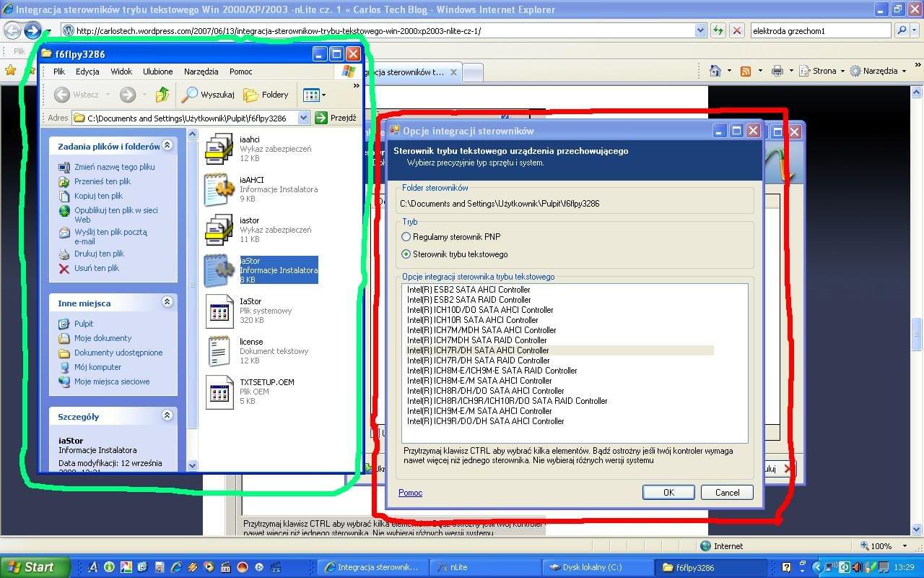Screen dimensions: 924x578
Task: Click Cancel in driver integration dialog
Action: pos(727,492)
